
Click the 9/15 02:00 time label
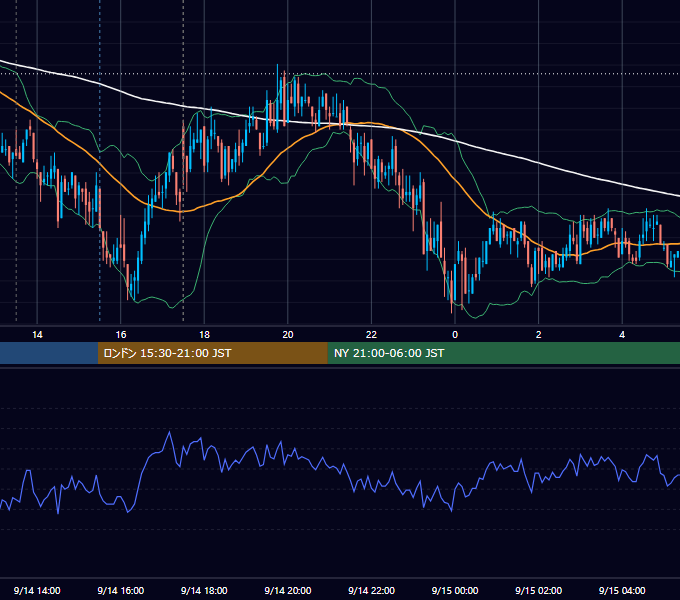tap(538, 590)
